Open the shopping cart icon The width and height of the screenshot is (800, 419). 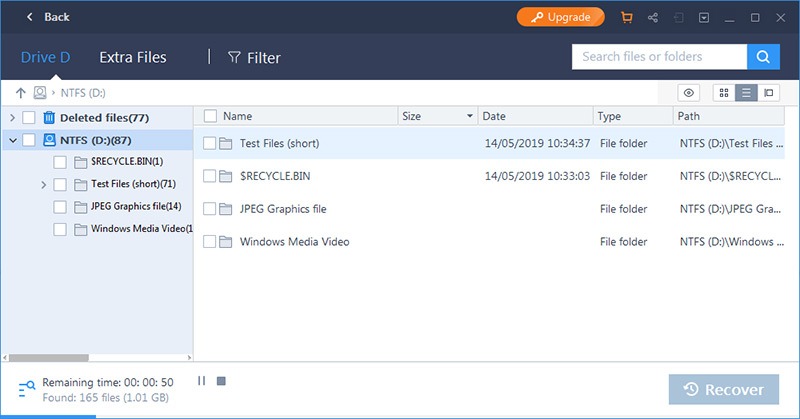627,17
